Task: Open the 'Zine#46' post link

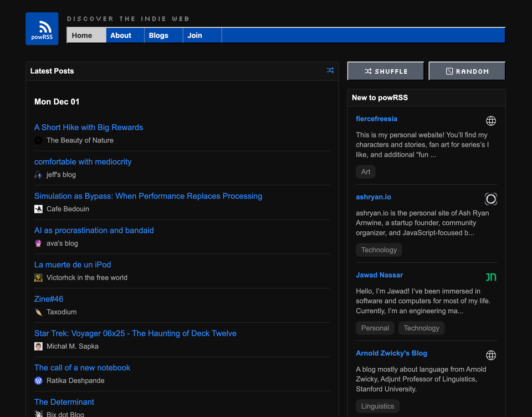Action: click(49, 298)
